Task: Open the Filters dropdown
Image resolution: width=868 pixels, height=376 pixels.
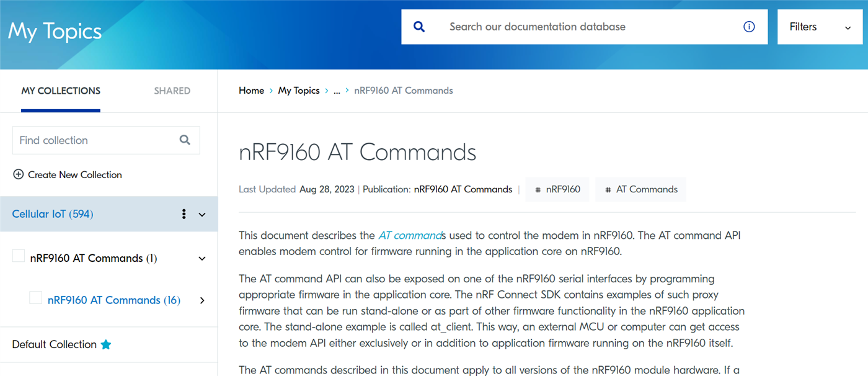Action: (820, 27)
